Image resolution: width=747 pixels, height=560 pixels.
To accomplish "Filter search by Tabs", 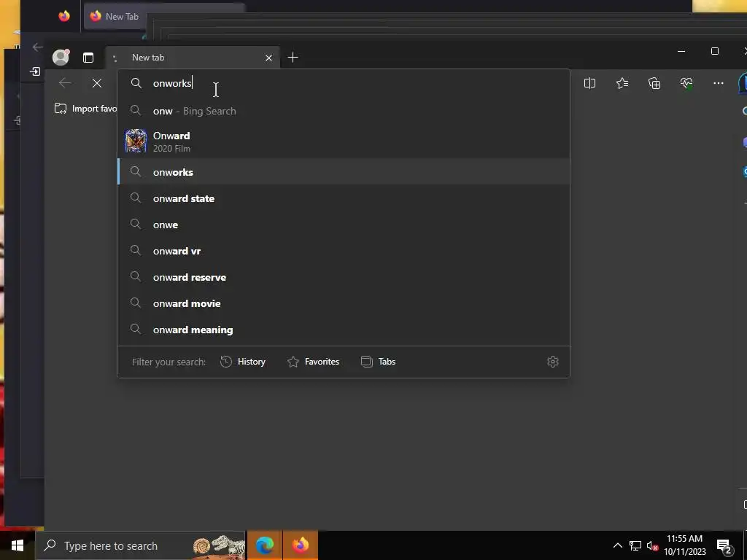I will point(379,362).
